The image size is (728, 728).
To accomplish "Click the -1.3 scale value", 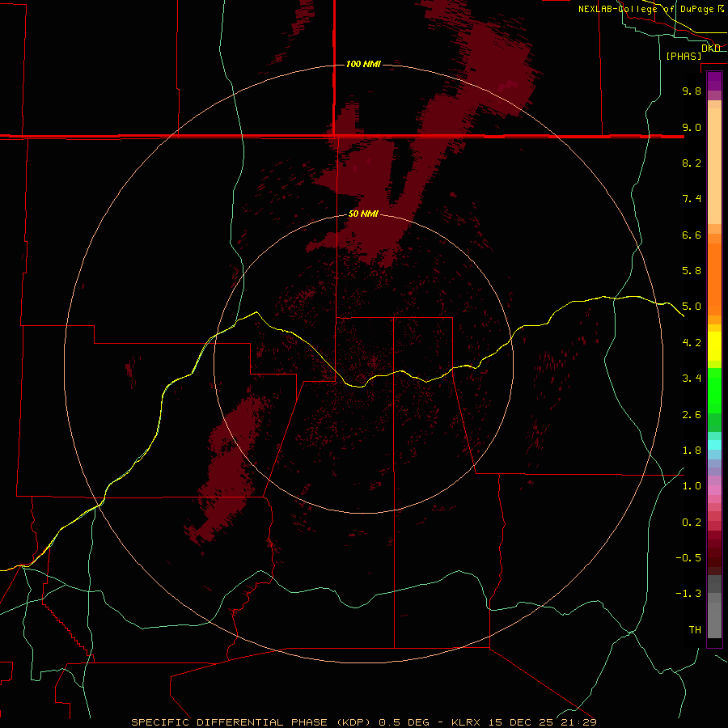I will pyautogui.click(x=688, y=594).
